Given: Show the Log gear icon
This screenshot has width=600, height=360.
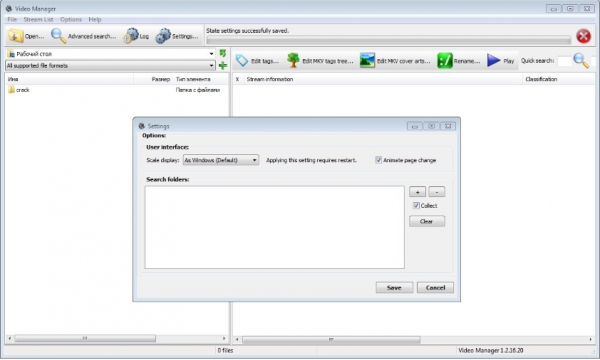Looking at the screenshot, I should click(x=131, y=36).
